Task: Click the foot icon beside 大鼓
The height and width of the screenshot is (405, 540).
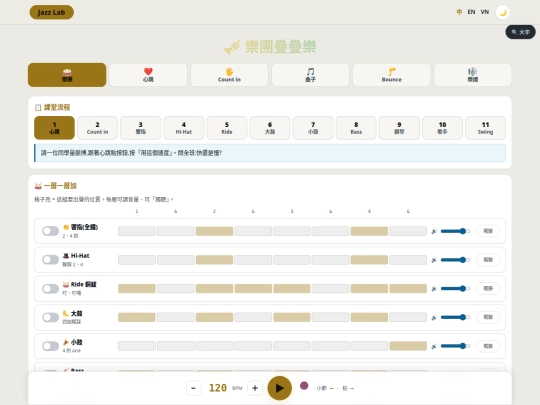Action: (x=66, y=313)
